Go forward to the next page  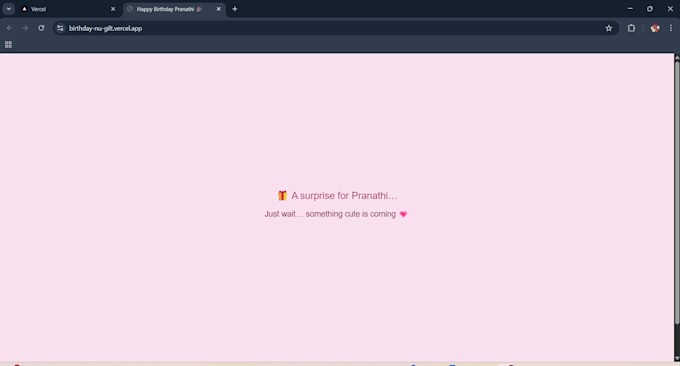25,28
